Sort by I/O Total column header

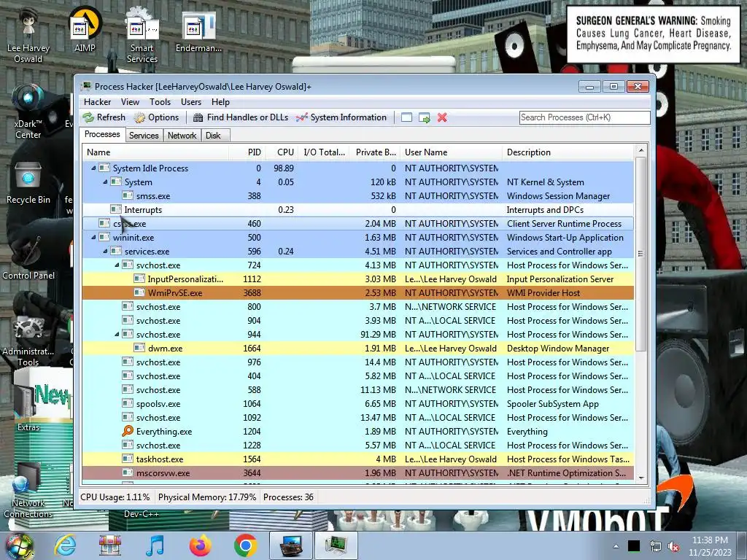pyautogui.click(x=324, y=152)
